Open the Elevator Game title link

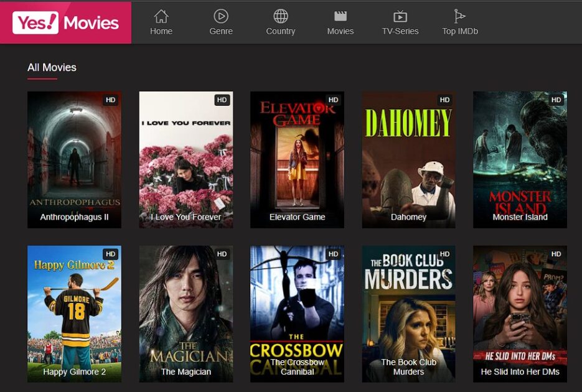tap(298, 217)
